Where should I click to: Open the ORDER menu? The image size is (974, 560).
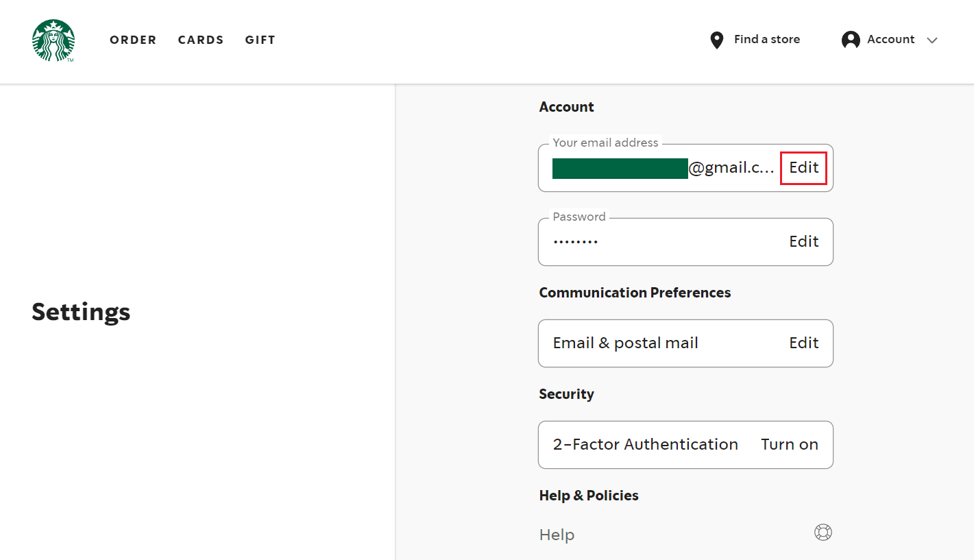pyautogui.click(x=133, y=40)
